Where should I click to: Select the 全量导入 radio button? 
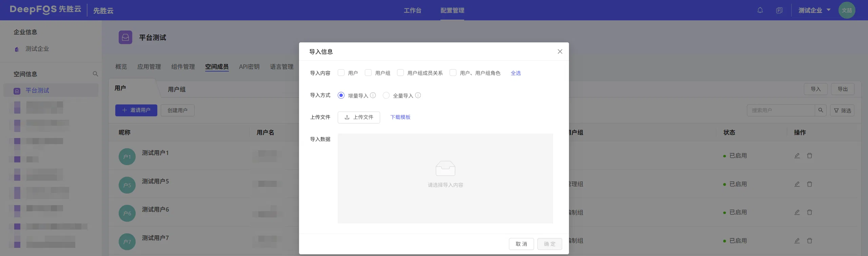pyautogui.click(x=386, y=95)
